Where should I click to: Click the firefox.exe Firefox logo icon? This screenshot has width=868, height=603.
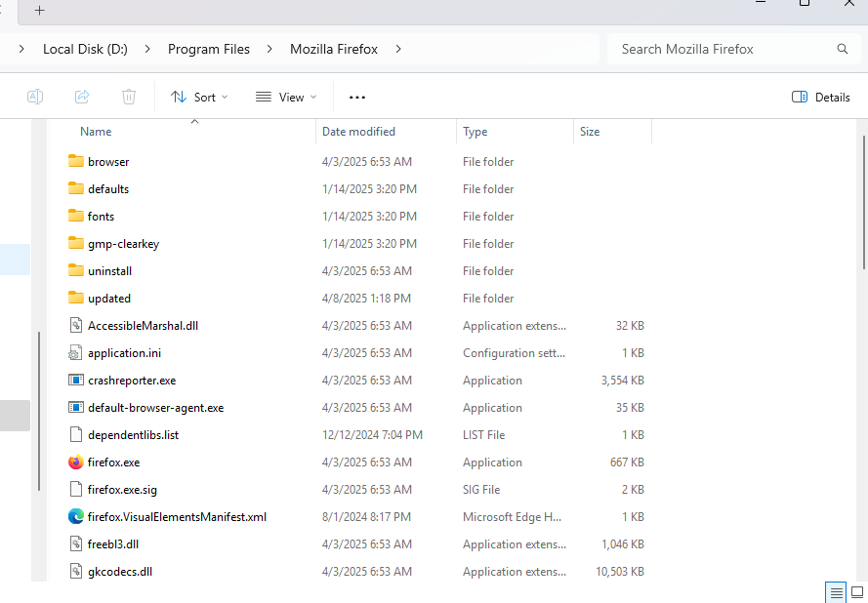(x=76, y=462)
